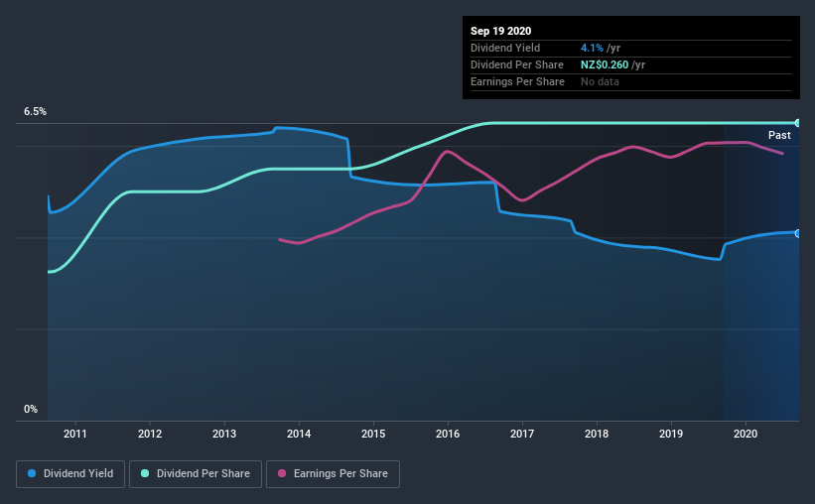
Task: Click the blue Dividend Yield legend dot
Action: point(32,473)
